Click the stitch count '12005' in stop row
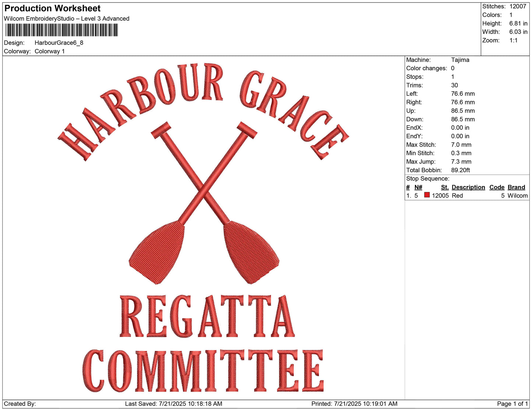532x409 pixels. coord(440,195)
